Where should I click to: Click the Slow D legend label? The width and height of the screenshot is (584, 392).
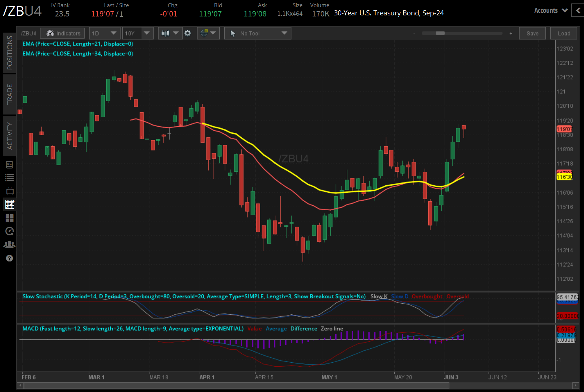click(400, 297)
